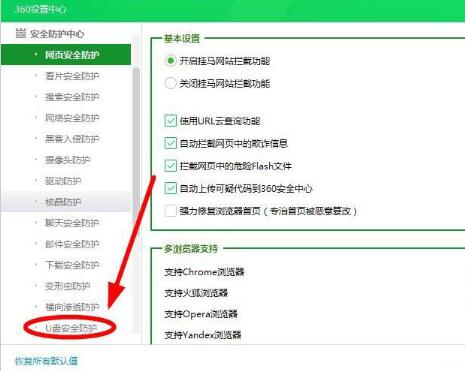
Task: Toggle 拦截网页中的危险Flash文件 checkbox
Action: tap(170, 166)
